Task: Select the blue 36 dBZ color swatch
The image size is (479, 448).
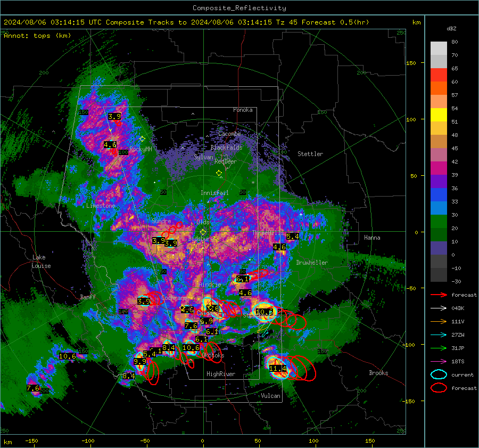Action: (439, 195)
